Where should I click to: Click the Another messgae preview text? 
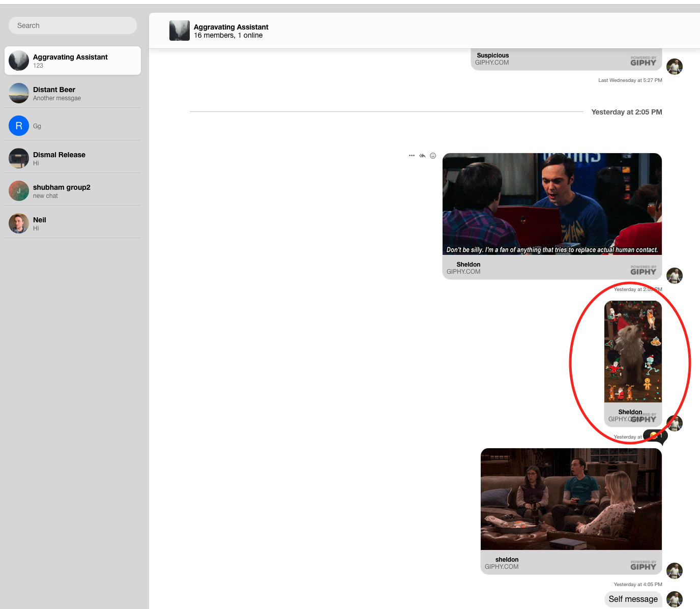57,98
